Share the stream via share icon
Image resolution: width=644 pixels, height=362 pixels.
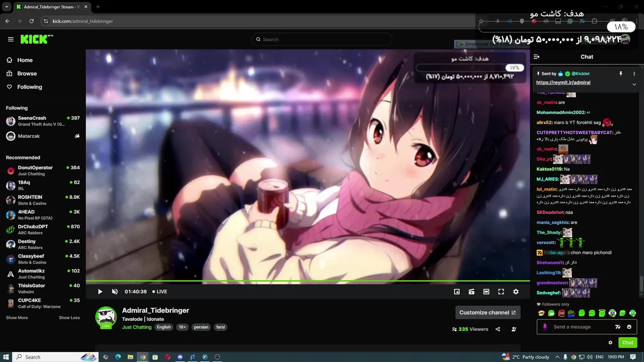(498, 329)
